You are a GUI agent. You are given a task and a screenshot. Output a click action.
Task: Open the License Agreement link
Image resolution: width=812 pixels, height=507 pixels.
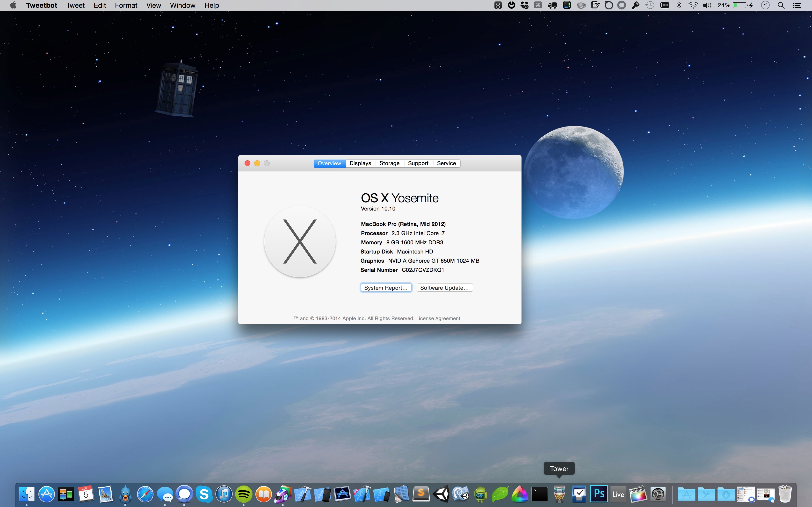[438, 318]
